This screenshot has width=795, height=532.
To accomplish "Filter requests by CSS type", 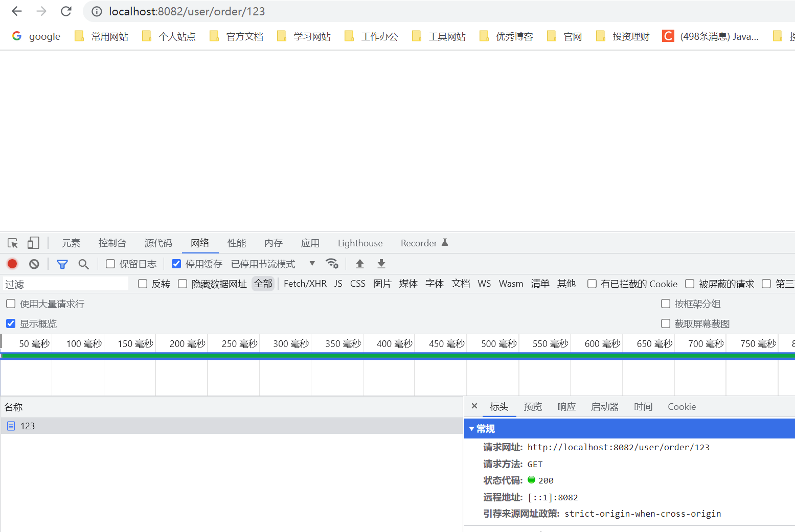I will coord(358,284).
